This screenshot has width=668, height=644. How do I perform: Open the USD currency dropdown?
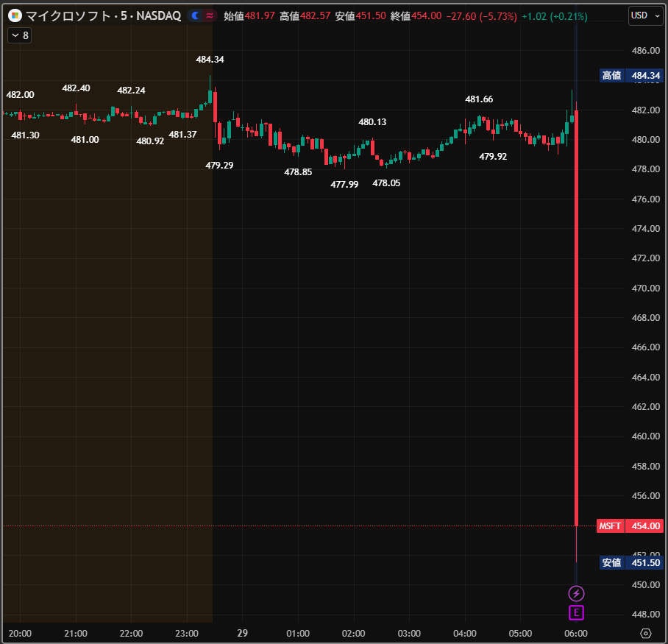pos(645,15)
